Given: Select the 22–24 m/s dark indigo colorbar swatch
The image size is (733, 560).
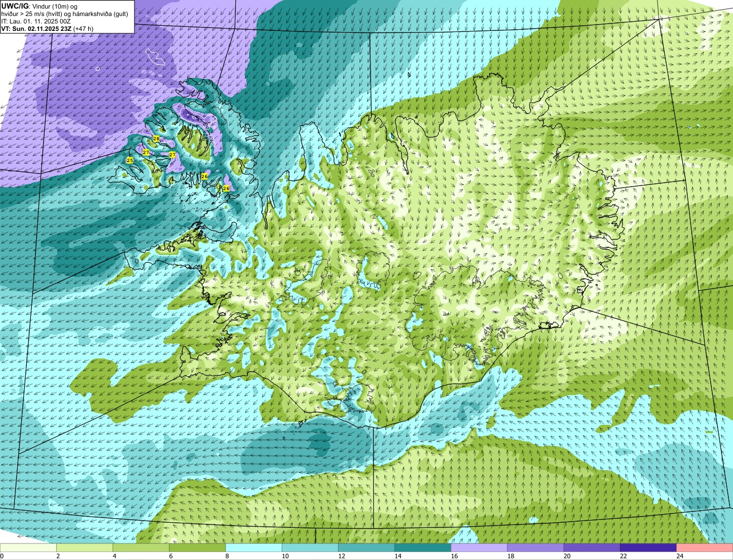Looking at the screenshot, I should click(x=648, y=548).
